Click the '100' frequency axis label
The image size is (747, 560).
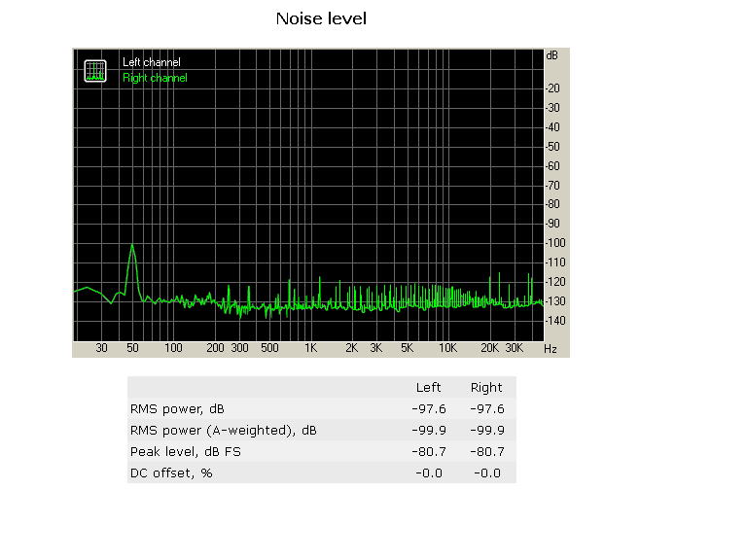[x=173, y=348]
